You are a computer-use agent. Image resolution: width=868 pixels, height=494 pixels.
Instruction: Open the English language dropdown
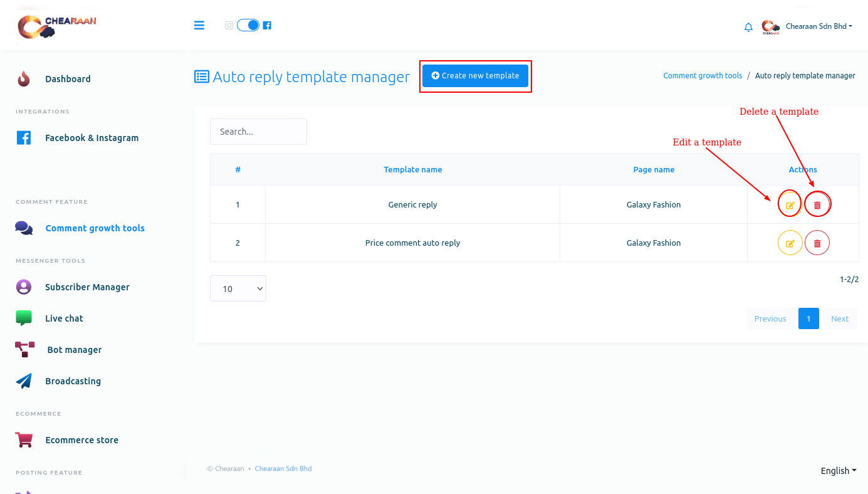tap(838, 471)
